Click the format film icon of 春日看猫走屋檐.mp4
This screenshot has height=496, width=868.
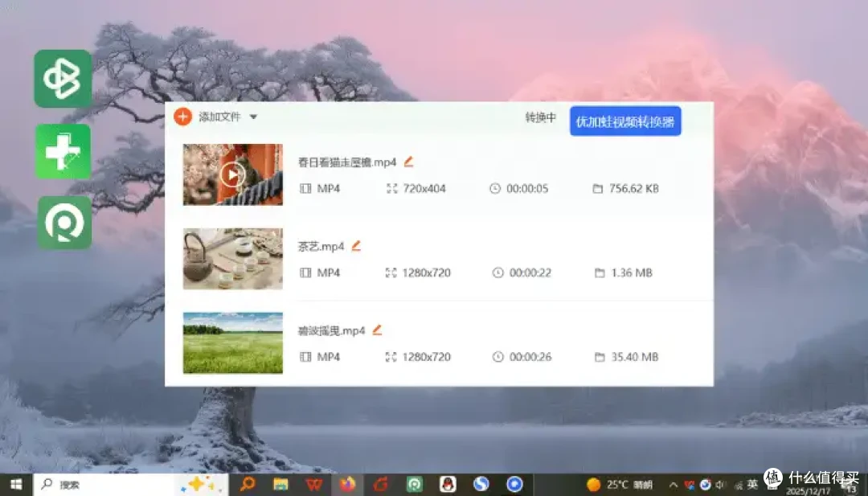coord(305,188)
